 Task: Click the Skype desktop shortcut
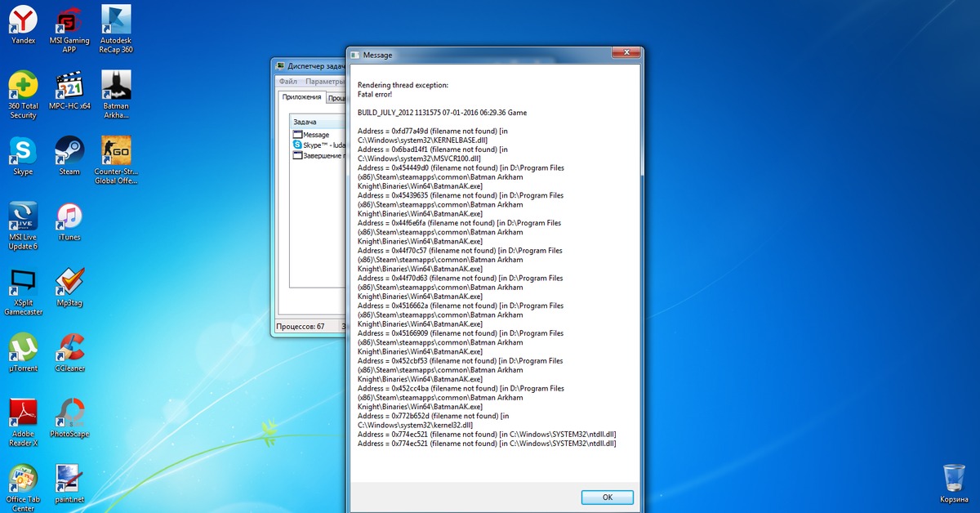[x=23, y=151]
